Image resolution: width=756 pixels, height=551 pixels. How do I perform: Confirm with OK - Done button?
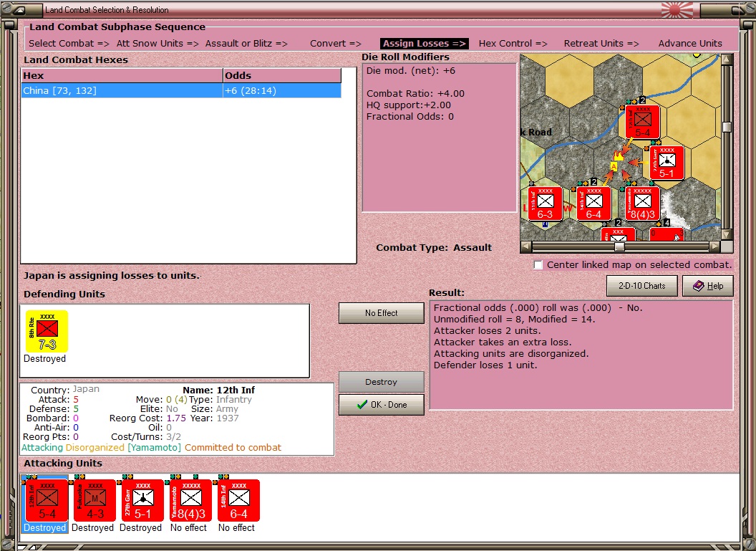[382, 405]
